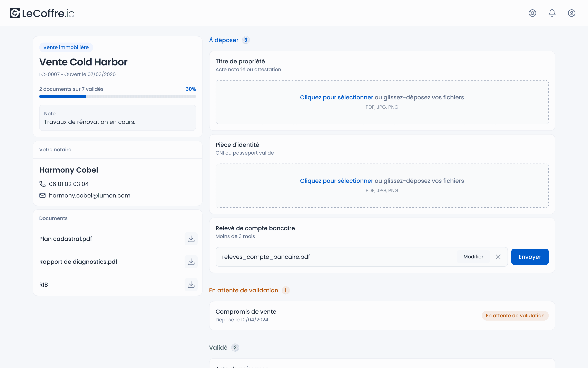
Task: Click Relevé de compte bancaire heading
Action: (255, 228)
